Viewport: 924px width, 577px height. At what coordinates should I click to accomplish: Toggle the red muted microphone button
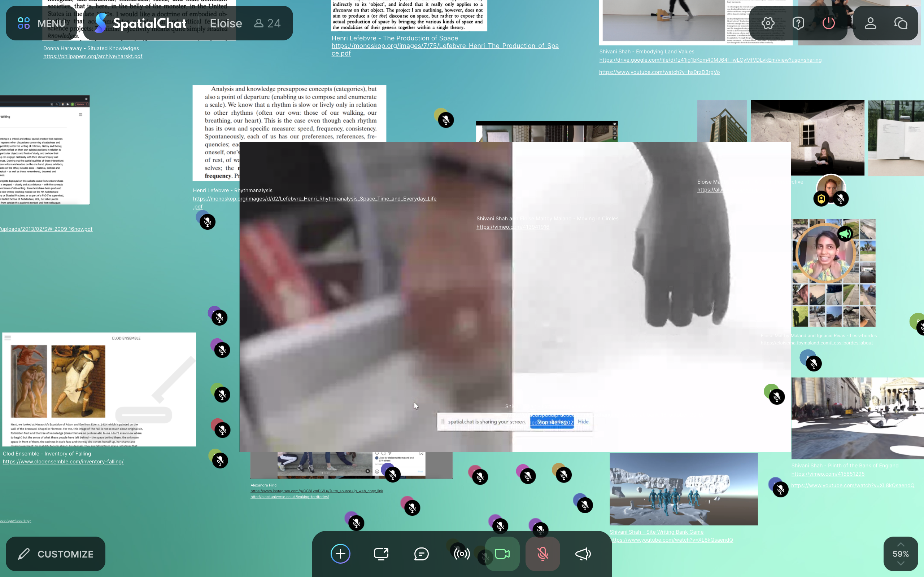(542, 554)
